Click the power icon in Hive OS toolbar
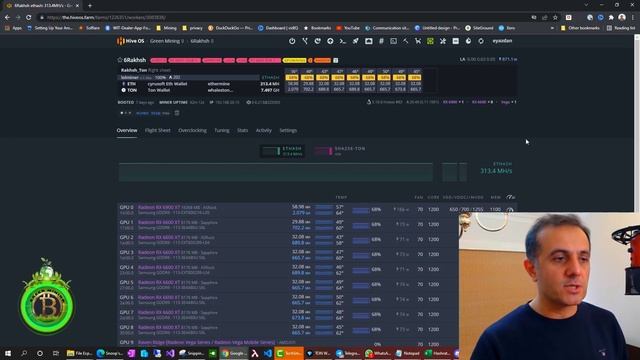640x360 pixels. point(292,41)
